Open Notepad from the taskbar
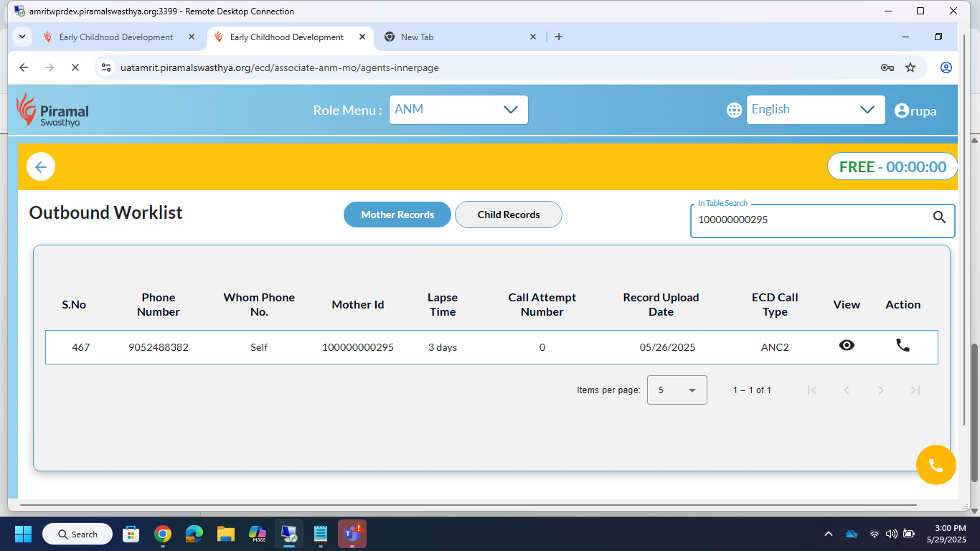The height and width of the screenshot is (551, 980). (x=321, y=534)
